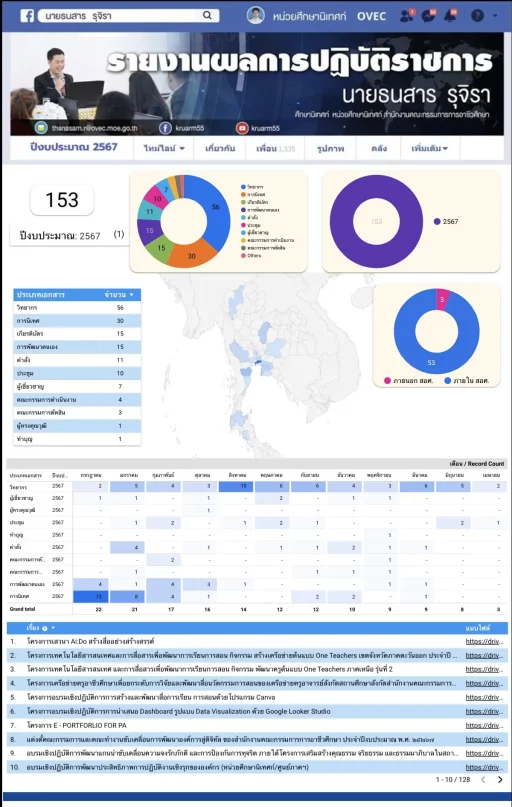Switch to the เกี่ยวกับ tab
The height and width of the screenshot is (807, 512).
[220, 148]
